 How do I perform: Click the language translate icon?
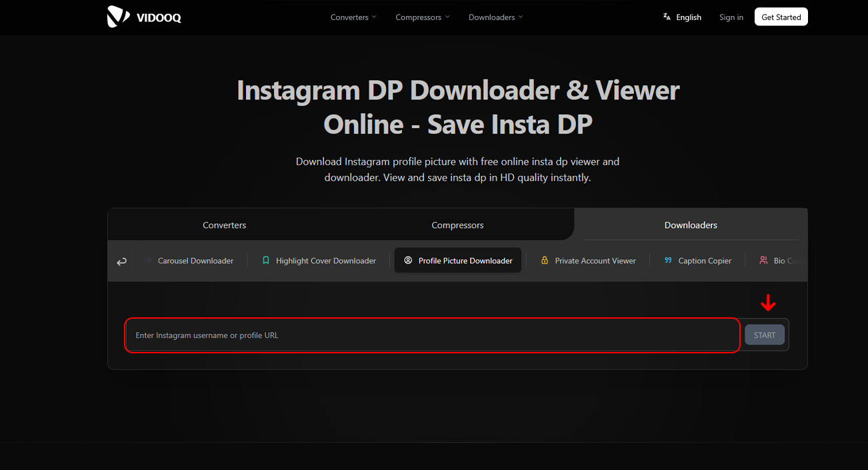(667, 17)
